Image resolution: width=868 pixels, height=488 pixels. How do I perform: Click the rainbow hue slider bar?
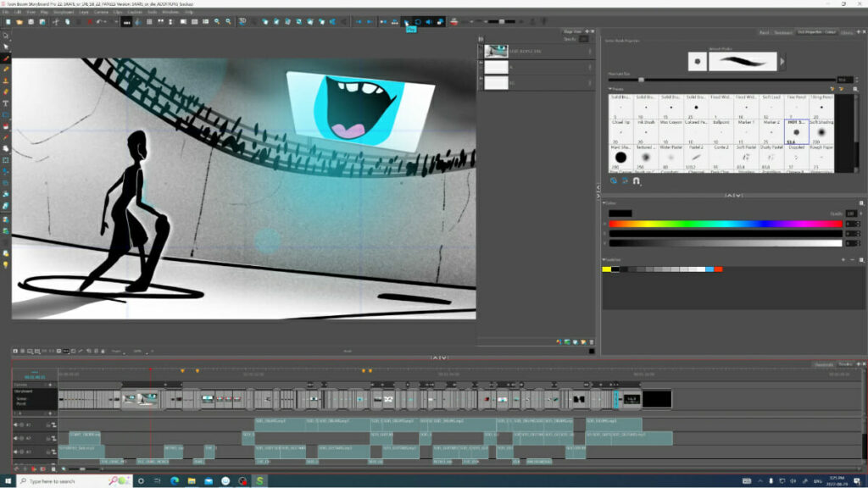726,224
